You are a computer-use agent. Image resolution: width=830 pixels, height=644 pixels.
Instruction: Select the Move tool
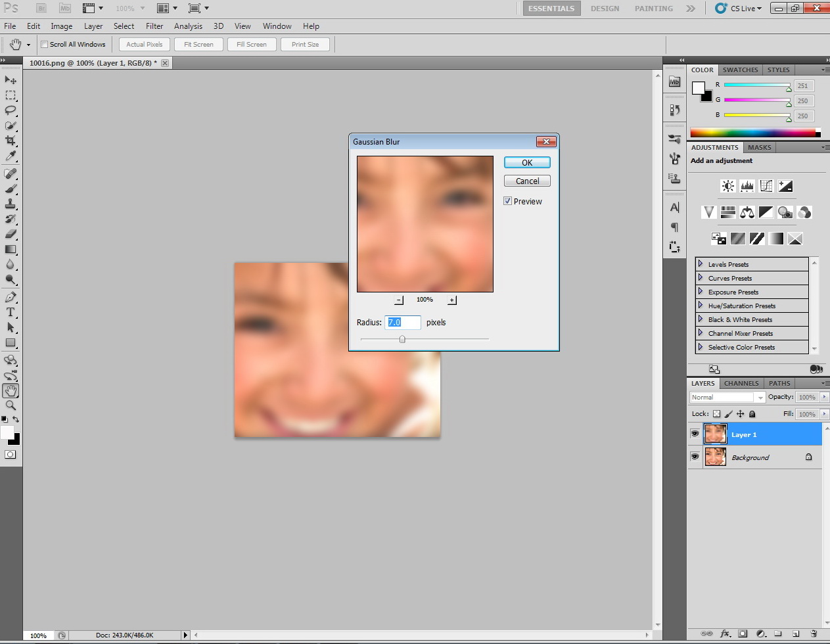[11, 80]
